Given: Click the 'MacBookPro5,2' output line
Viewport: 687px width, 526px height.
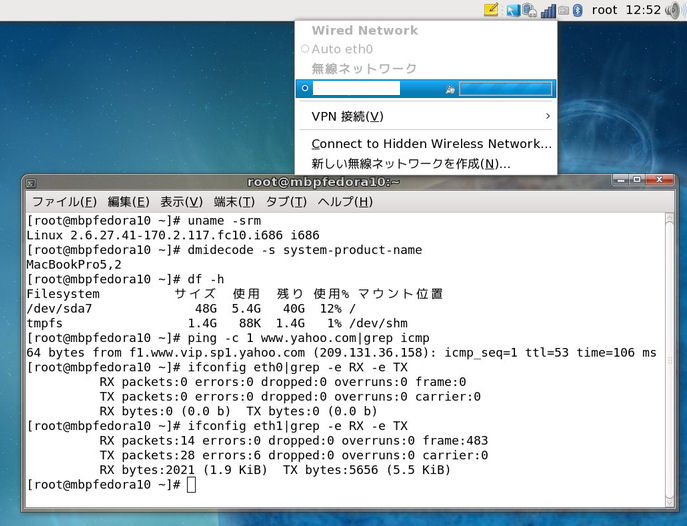Looking at the screenshot, I should [74, 265].
